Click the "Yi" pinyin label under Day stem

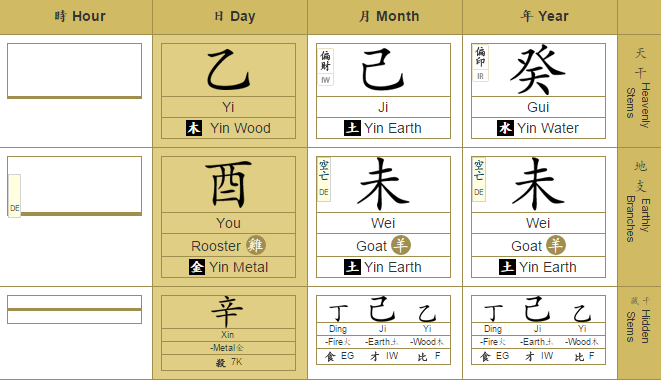(228, 107)
